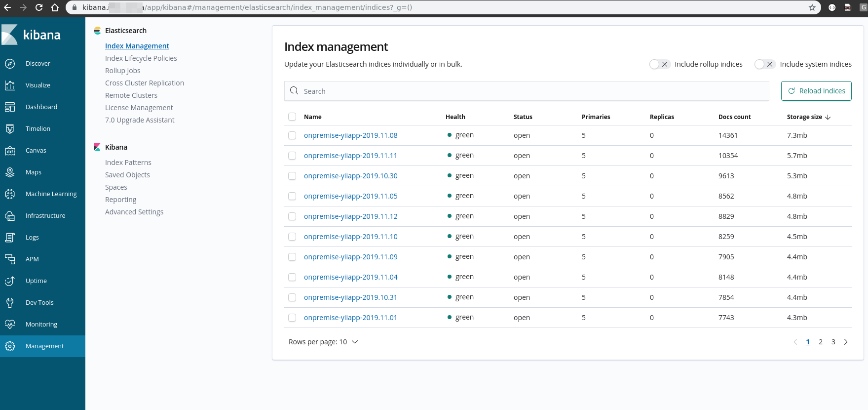Open Rows per page dropdown
Screen dimensions: 868x410
(323, 342)
